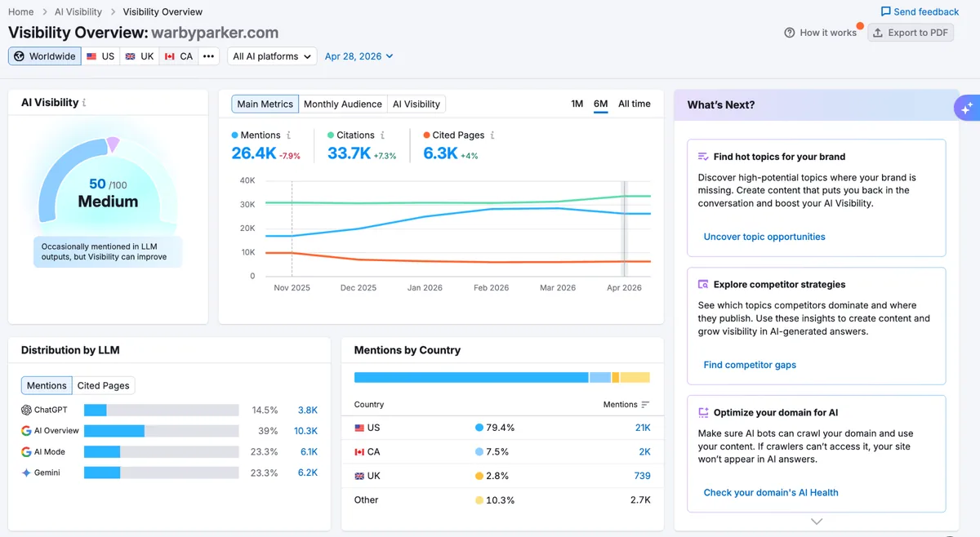Open UK 739 mentions value

coord(642,476)
